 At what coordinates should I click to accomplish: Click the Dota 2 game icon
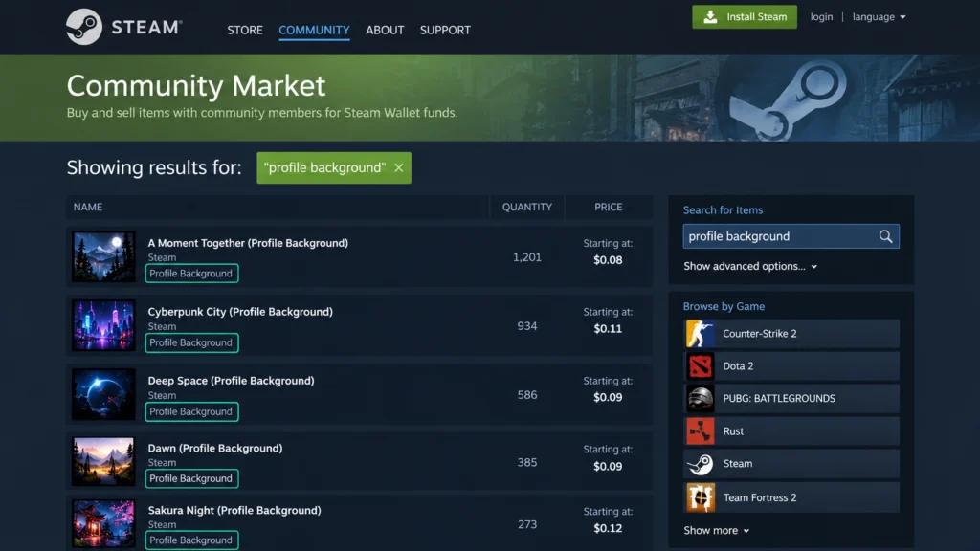700,366
